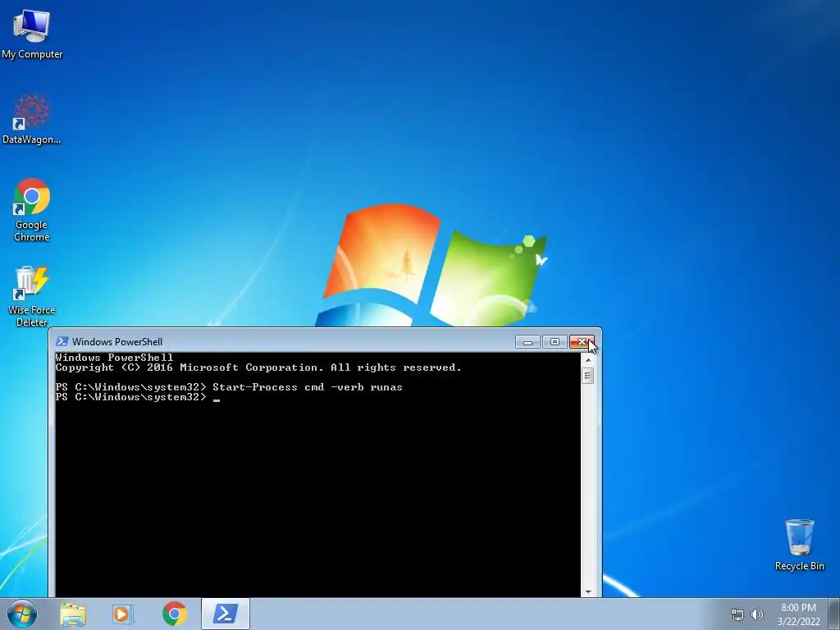Click the 'Start-Process cmd -verb runas' command text
Image resolution: width=840 pixels, height=630 pixels.
[308, 387]
